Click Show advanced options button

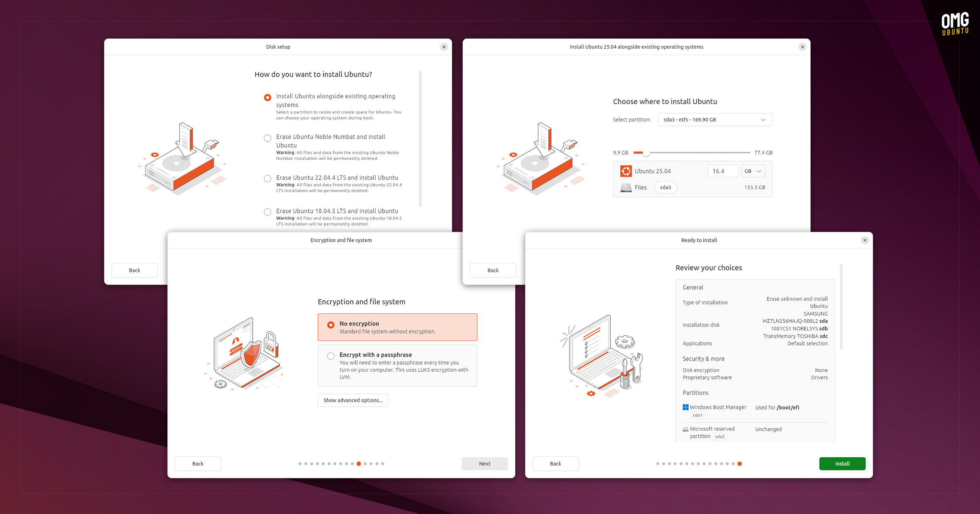pos(353,400)
